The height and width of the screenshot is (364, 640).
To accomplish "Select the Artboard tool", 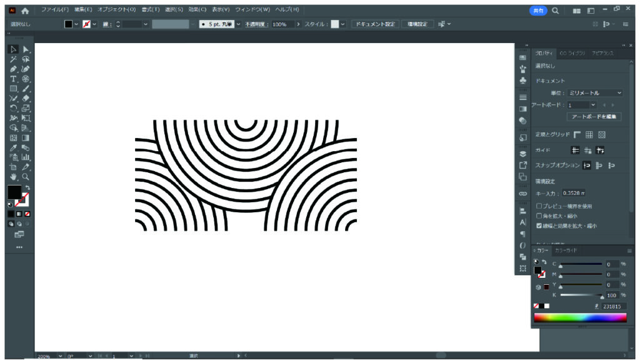I will 13,167.
